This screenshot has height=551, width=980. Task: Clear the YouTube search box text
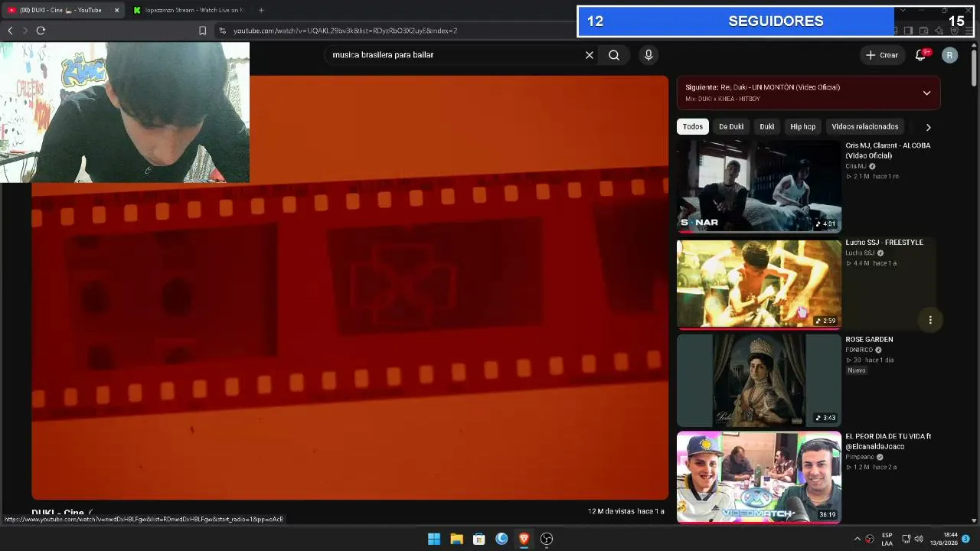click(590, 55)
